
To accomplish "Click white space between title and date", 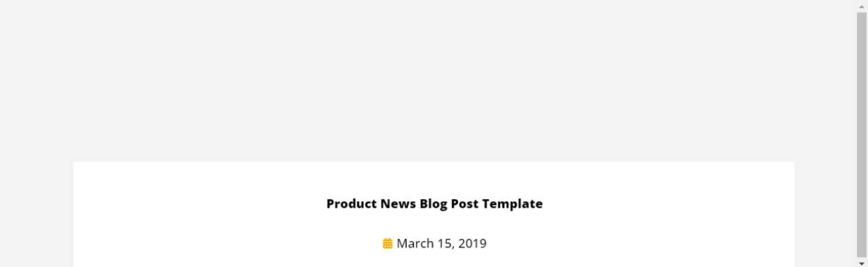I will click(434, 224).
